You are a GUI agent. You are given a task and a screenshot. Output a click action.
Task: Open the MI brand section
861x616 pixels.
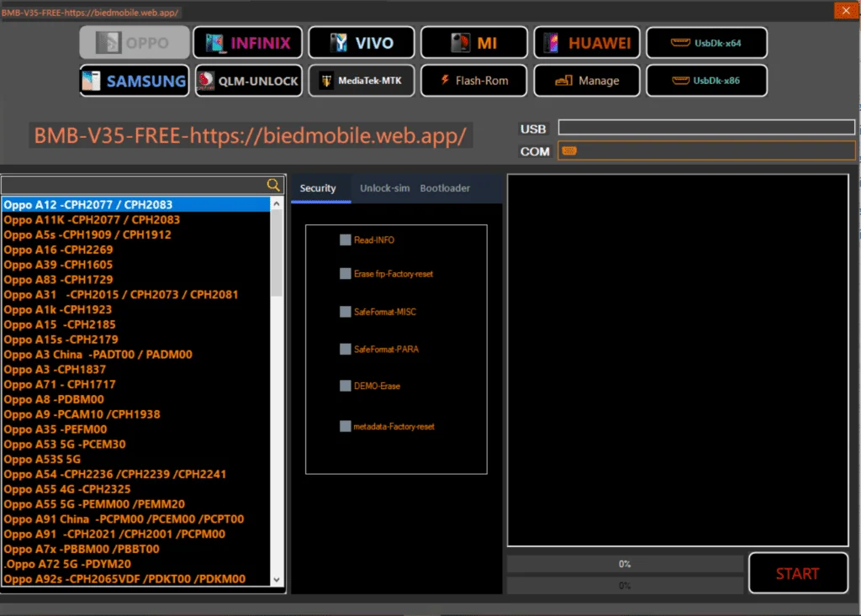[474, 42]
